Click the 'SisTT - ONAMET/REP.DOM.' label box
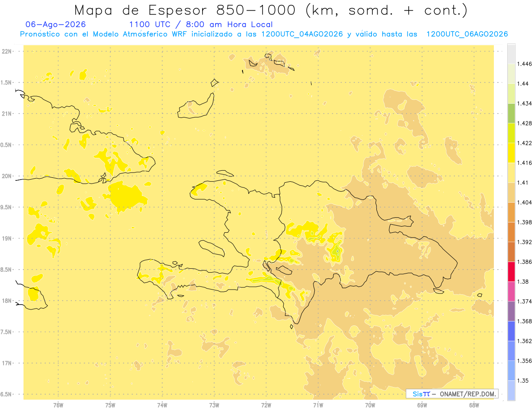The height and width of the screenshot is (411, 532). 452,394
